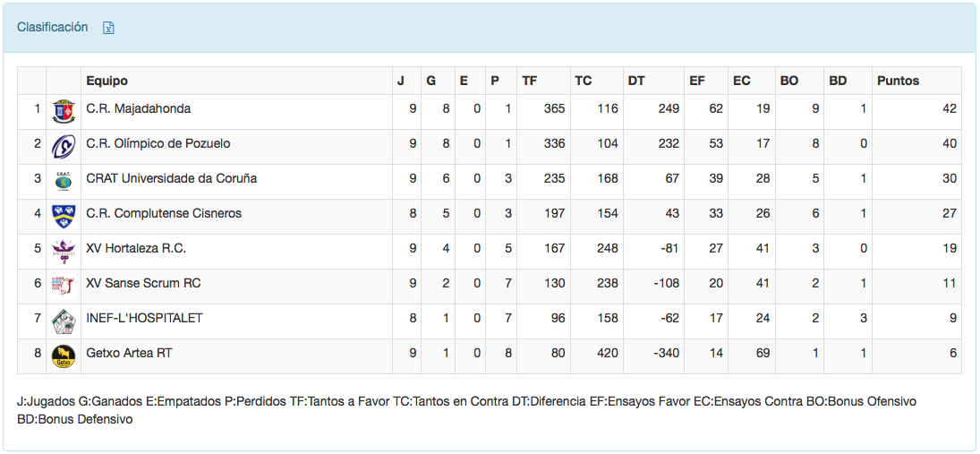This screenshot has width=980, height=454.
Task: Open the C.R. Majadahonda team name
Action: click(x=139, y=108)
